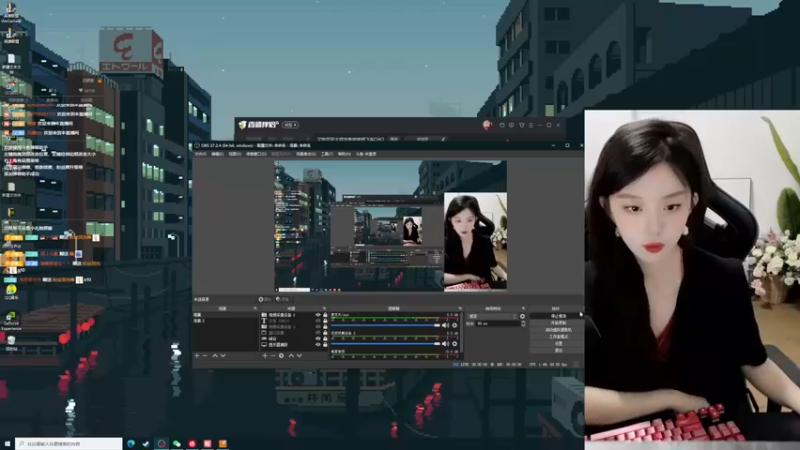
Task: Open Microsoft Edge from the taskbar
Action: [x=131, y=444]
